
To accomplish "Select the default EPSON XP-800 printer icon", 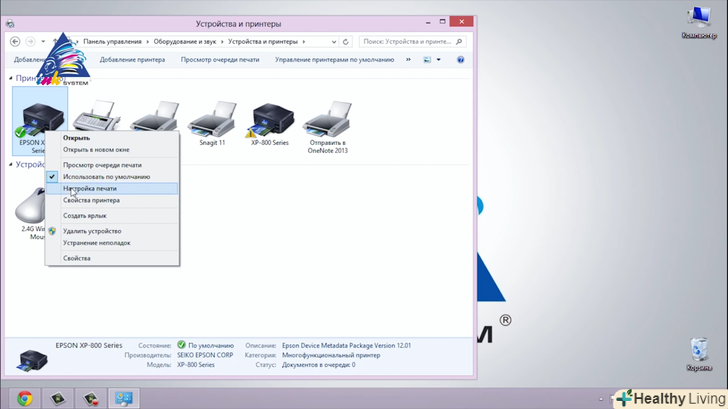I will (40, 120).
